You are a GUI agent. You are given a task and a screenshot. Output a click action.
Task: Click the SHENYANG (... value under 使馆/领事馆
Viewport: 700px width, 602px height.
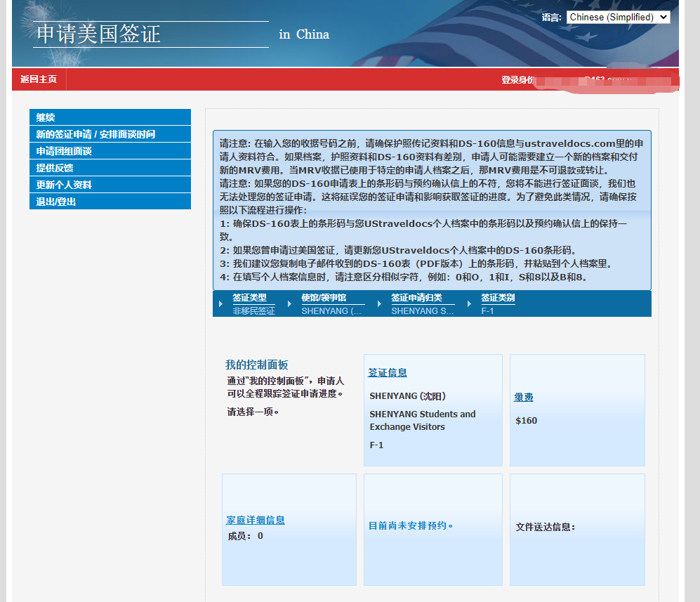(331, 310)
